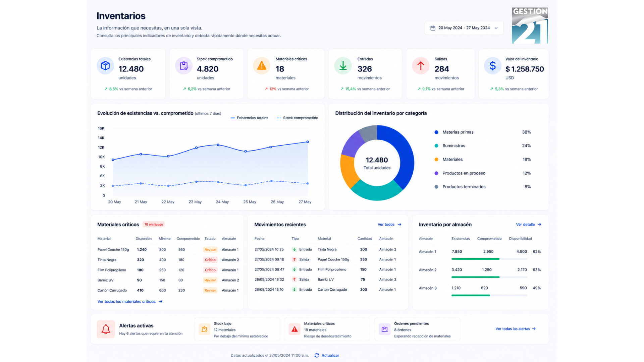Click Almacén 2 availability progress bar
The image size is (644, 362).
[489, 277]
